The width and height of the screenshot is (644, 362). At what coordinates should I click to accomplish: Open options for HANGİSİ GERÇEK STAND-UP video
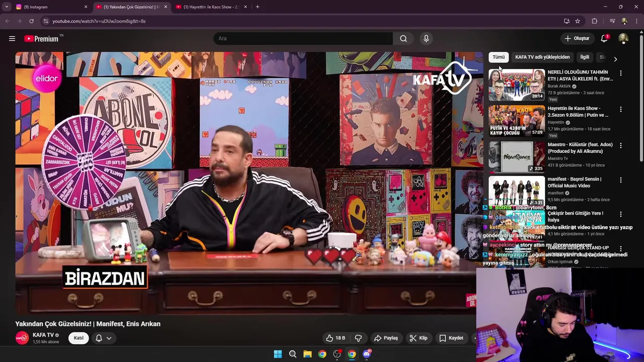[x=621, y=249]
